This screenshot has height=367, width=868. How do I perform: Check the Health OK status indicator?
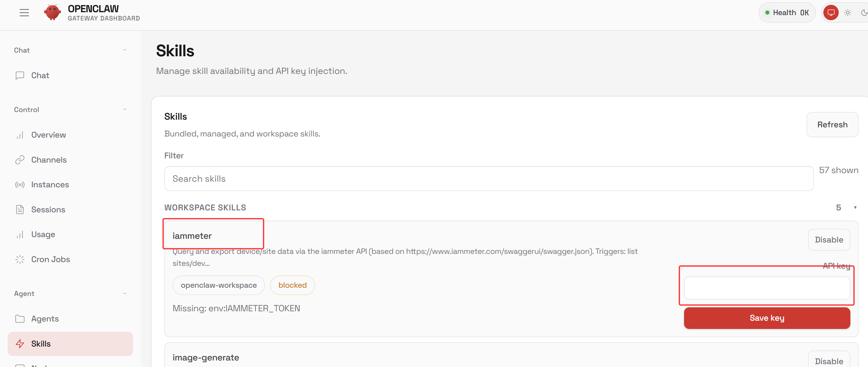(x=787, y=13)
